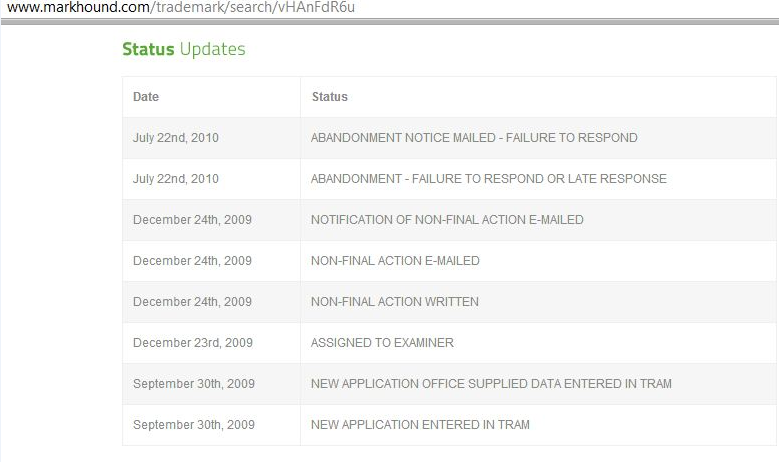Click the date beside OFFICE SUPPLIED DATA entry
779x462 pixels.
point(194,384)
